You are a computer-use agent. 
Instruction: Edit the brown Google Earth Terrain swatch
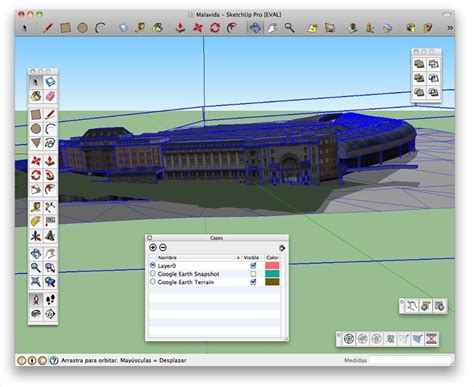pos(272,282)
